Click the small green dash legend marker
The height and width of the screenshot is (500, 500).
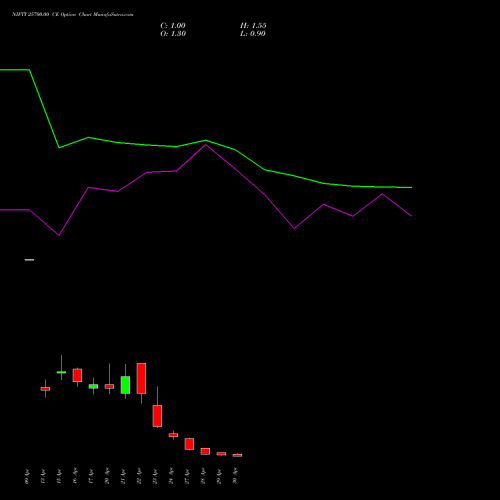[x=29, y=260]
